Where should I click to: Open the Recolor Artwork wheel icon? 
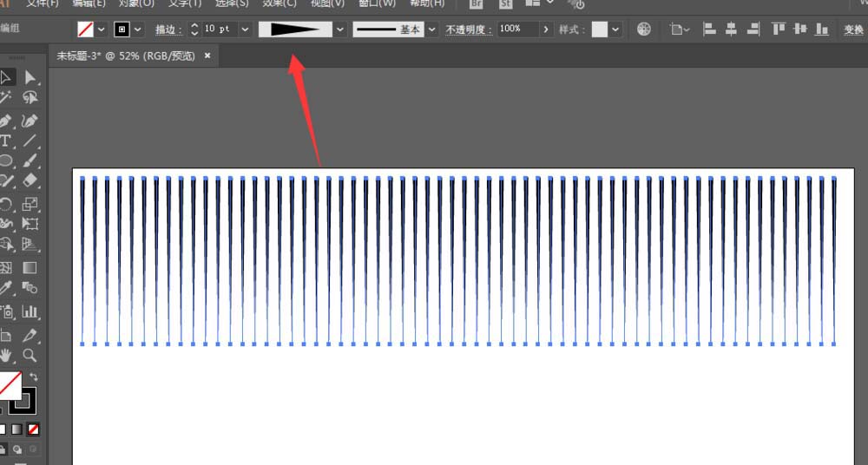click(x=644, y=29)
